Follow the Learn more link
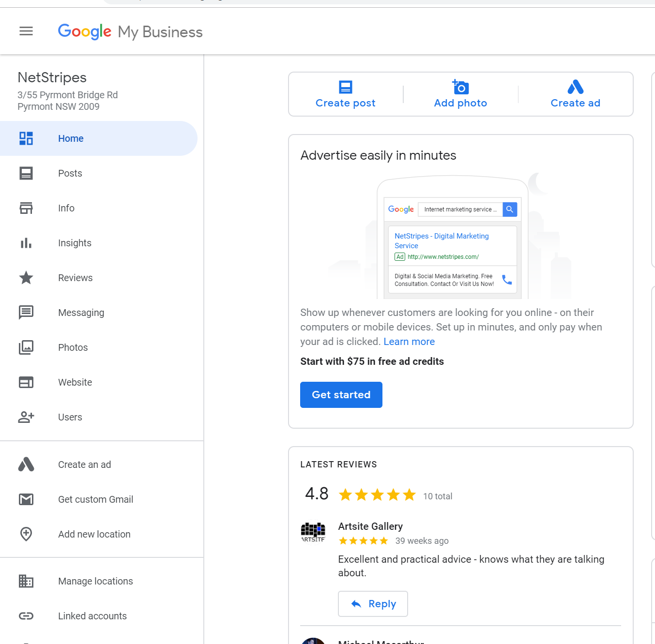 (409, 342)
